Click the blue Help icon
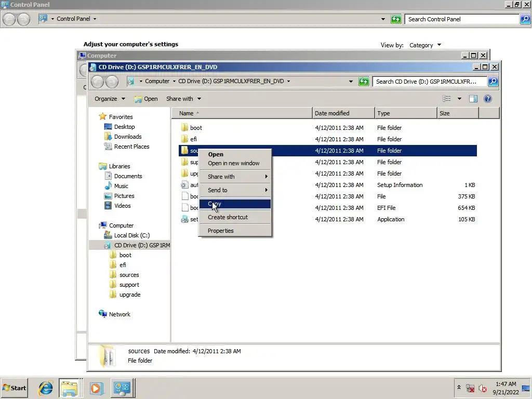This screenshot has width=532, height=399. click(x=487, y=99)
